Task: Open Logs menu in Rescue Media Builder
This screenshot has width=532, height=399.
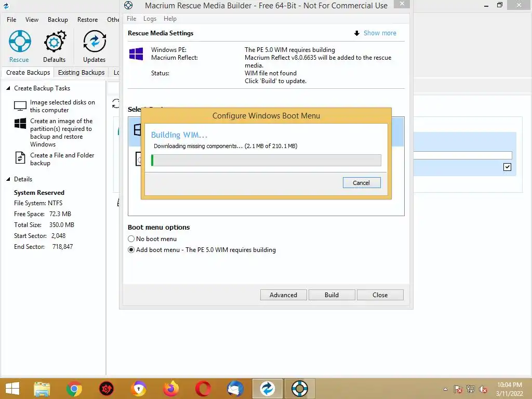Action: click(150, 19)
